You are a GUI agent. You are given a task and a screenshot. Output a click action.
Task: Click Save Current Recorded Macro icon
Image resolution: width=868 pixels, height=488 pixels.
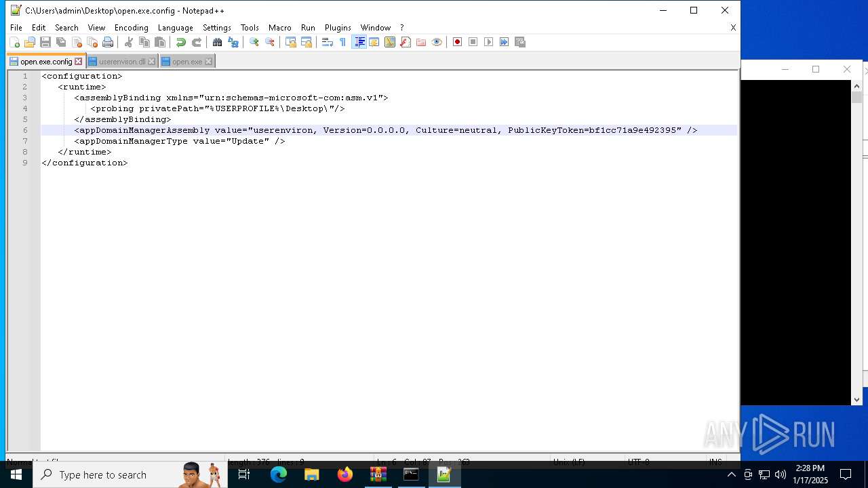pos(520,42)
